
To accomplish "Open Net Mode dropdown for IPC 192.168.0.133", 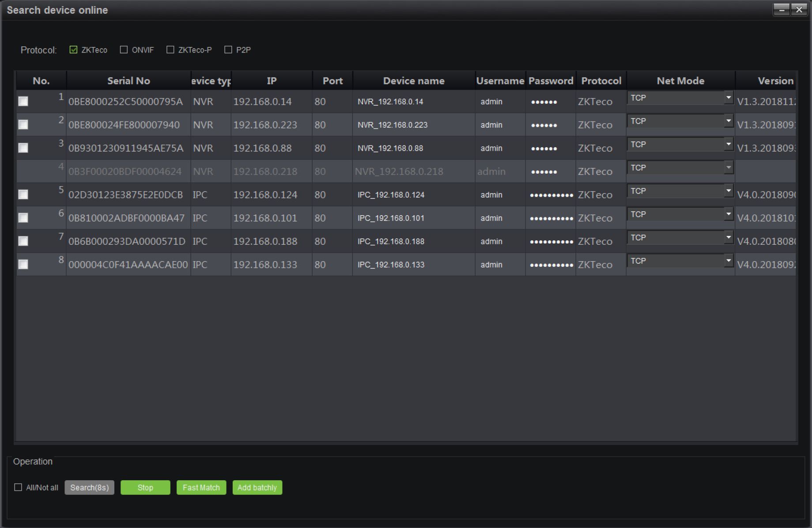I will coord(728,261).
